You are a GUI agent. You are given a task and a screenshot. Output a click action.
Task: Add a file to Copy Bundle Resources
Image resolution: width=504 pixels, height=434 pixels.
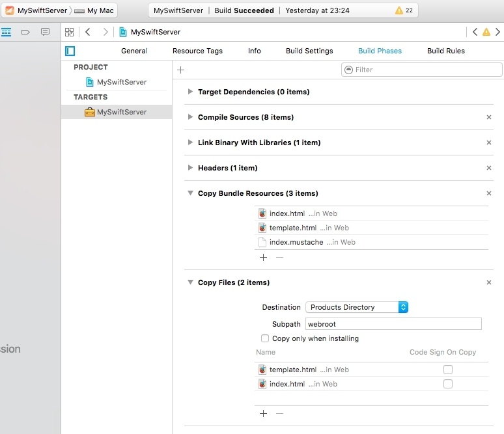pos(263,257)
